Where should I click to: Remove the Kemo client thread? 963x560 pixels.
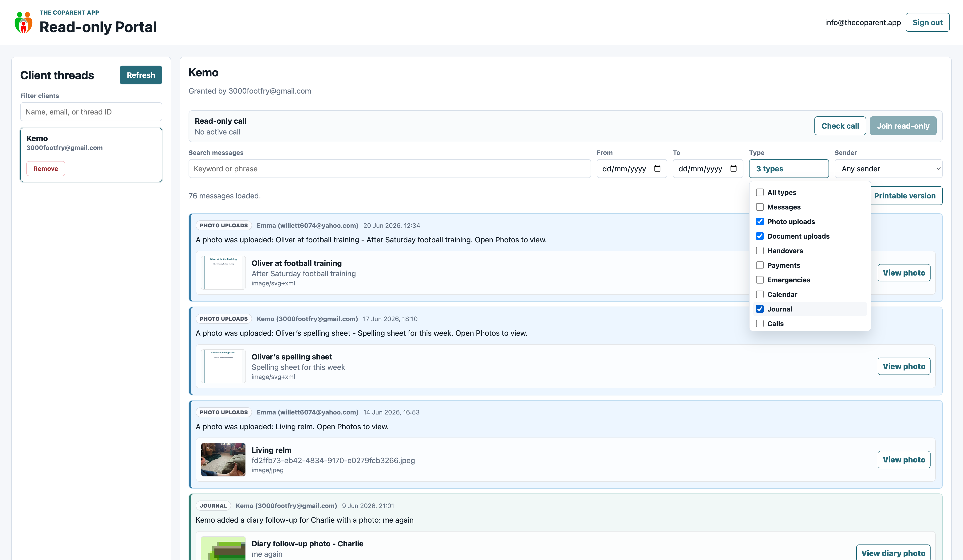click(45, 169)
